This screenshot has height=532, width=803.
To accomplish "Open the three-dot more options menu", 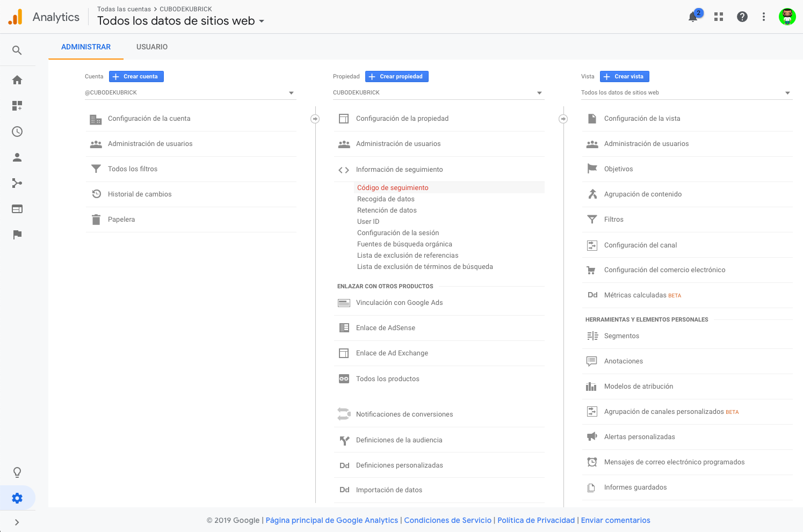I will pos(764,17).
